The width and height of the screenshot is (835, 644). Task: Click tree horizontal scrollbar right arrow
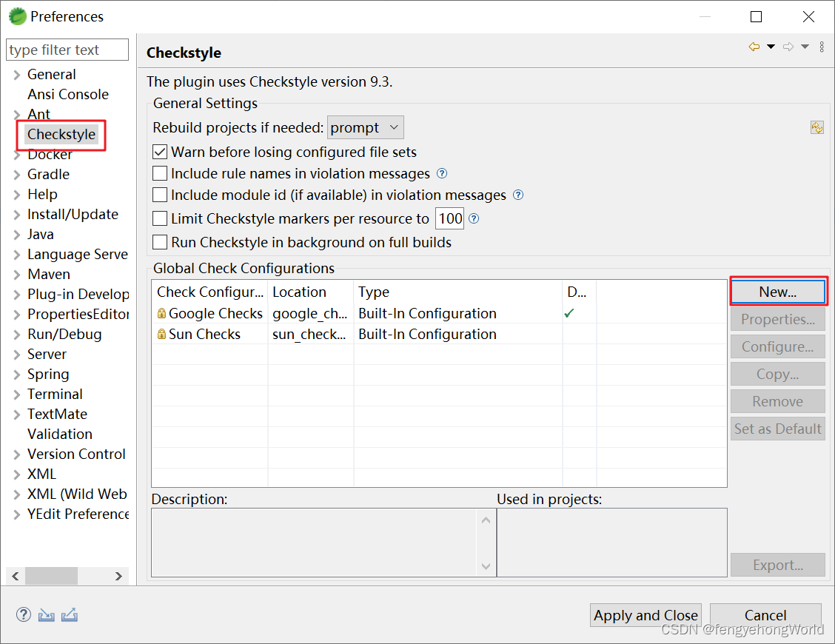(118, 576)
